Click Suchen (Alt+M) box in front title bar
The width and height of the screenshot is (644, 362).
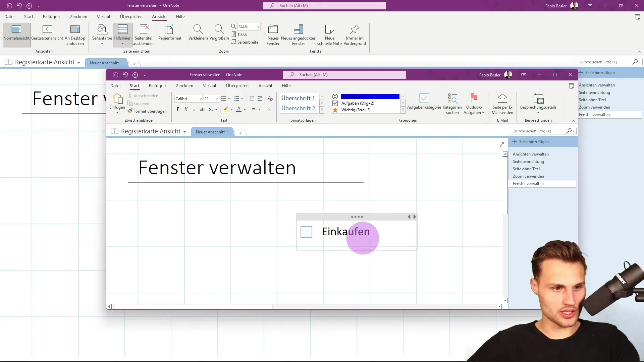344,75
